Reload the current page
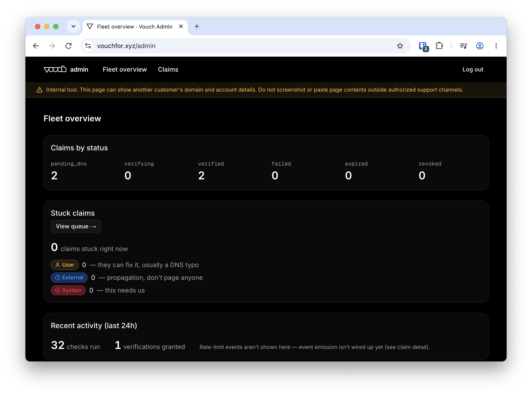Image resolution: width=532 pixels, height=395 pixels. 68,46
